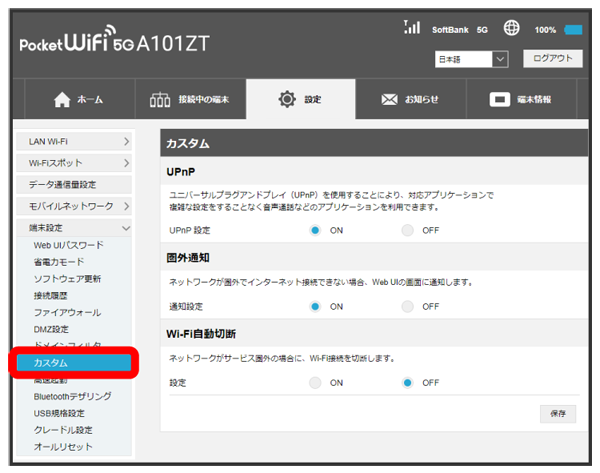This screenshot has height=473, width=600.
Task: Expand the Wi-Fiスポット sidebar section
Action: pos(75,163)
